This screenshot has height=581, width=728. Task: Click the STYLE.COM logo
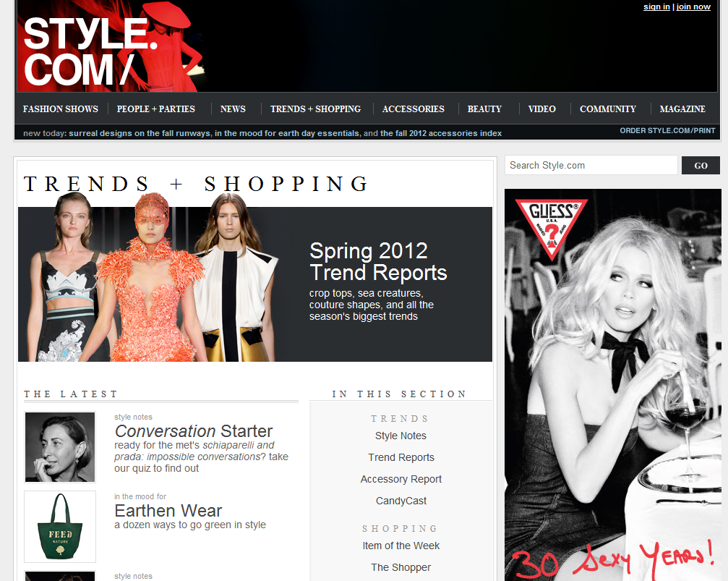[90, 51]
